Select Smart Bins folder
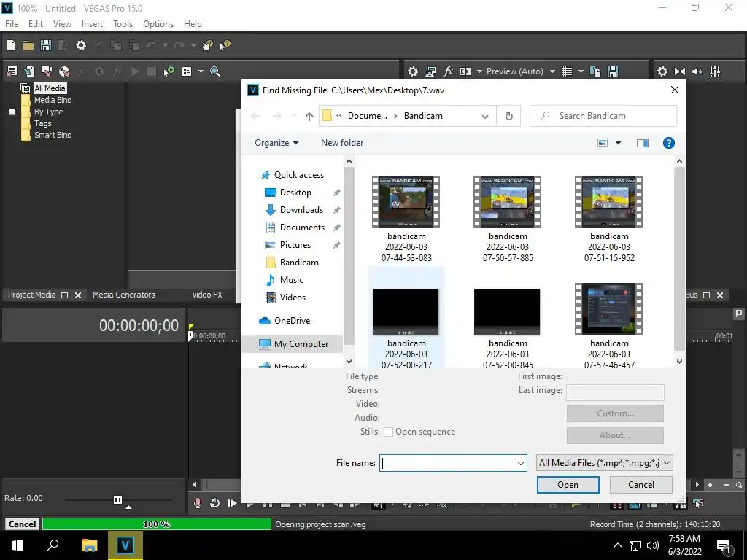Image resolution: width=747 pixels, height=560 pixels. 53,135
